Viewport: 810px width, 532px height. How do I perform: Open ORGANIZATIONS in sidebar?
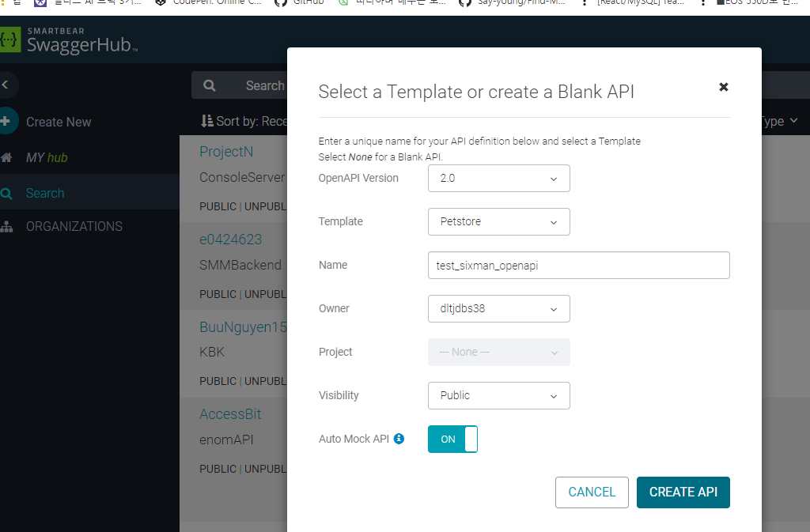point(74,226)
